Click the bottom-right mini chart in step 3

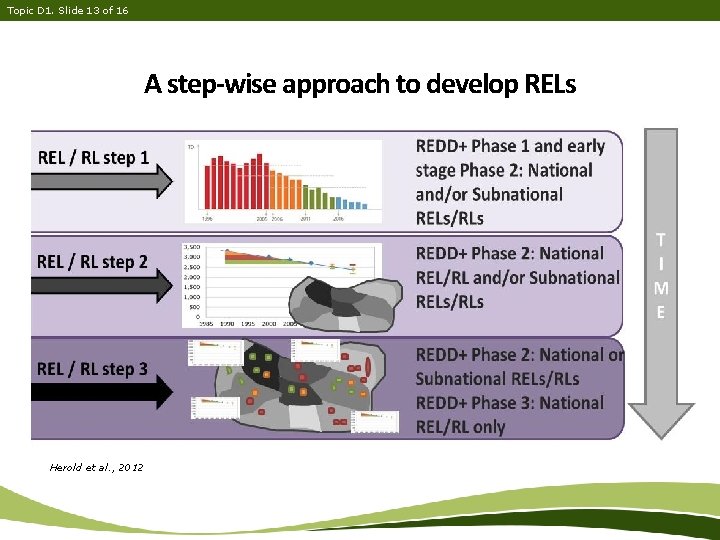tap(375, 422)
